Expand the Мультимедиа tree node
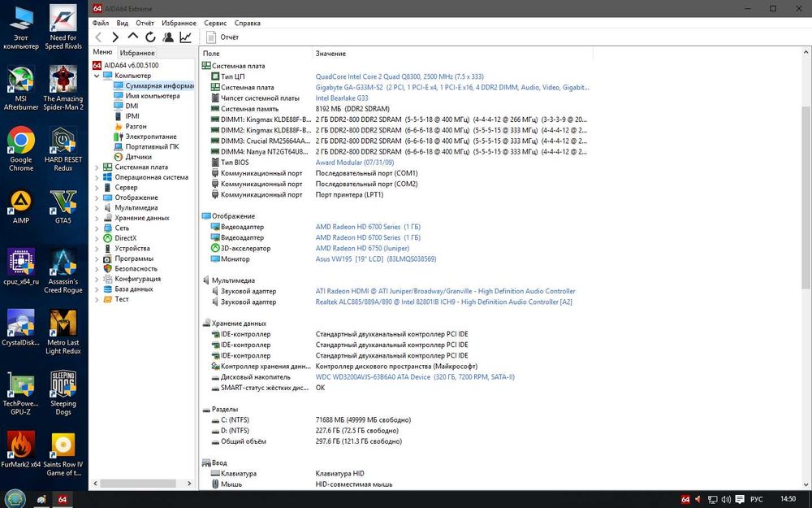812x508 pixels. (x=97, y=208)
